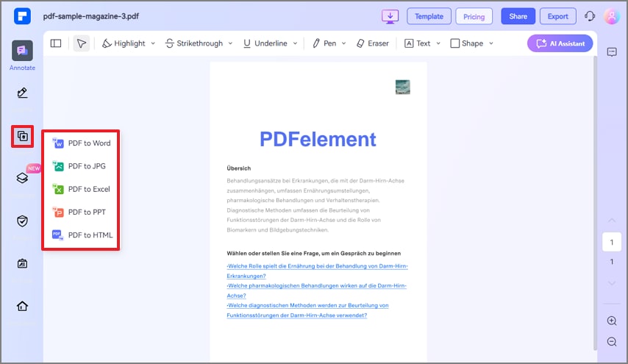Open the AI Assistant
The height and width of the screenshot is (364, 628).
click(x=560, y=43)
